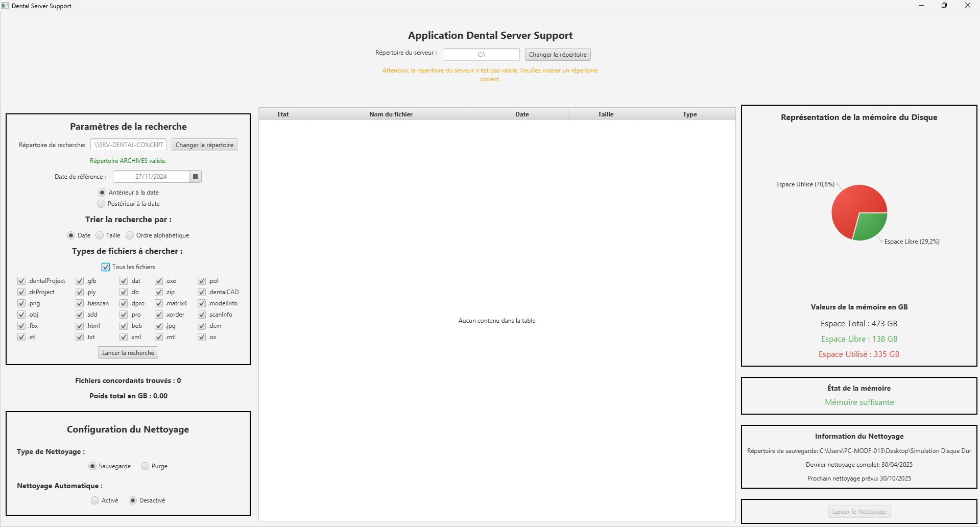Enable automatic cleaning with 'Activé'

94,500
